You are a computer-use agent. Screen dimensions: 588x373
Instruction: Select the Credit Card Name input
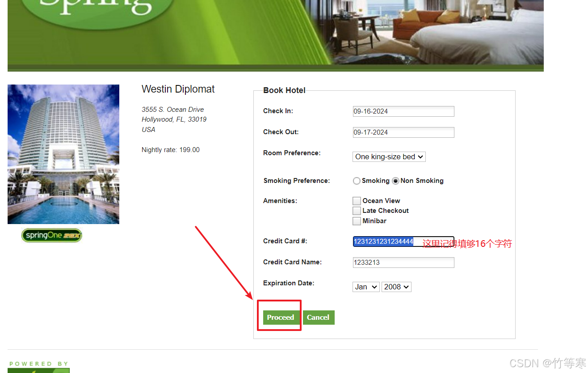click(x=403, y=263)
